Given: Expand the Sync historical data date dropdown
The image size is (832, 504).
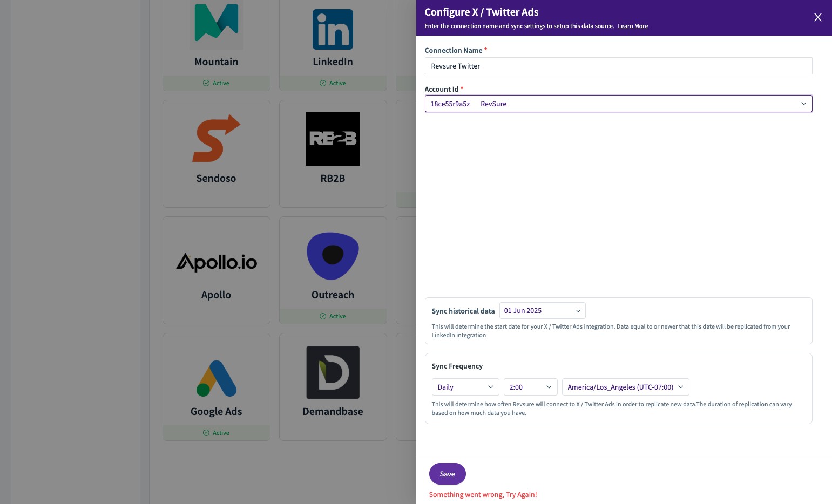Looking at the screenshot, I should (542, 311).
